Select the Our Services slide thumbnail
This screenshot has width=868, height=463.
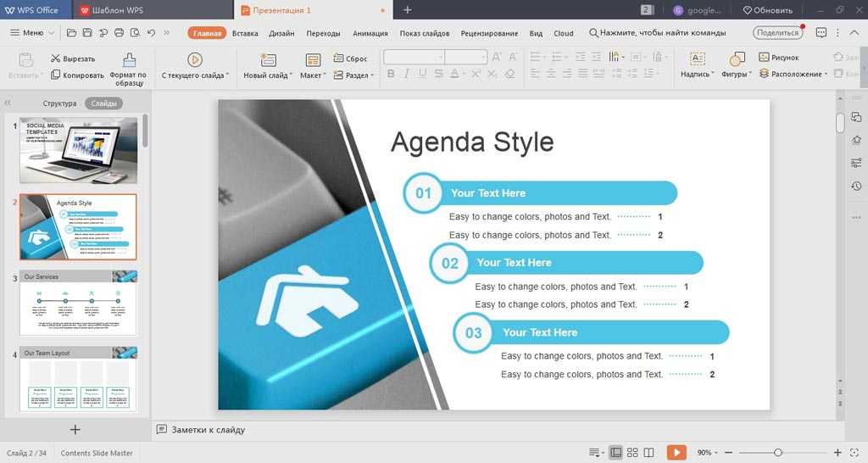pyautogui.click(x=78, y=303)
